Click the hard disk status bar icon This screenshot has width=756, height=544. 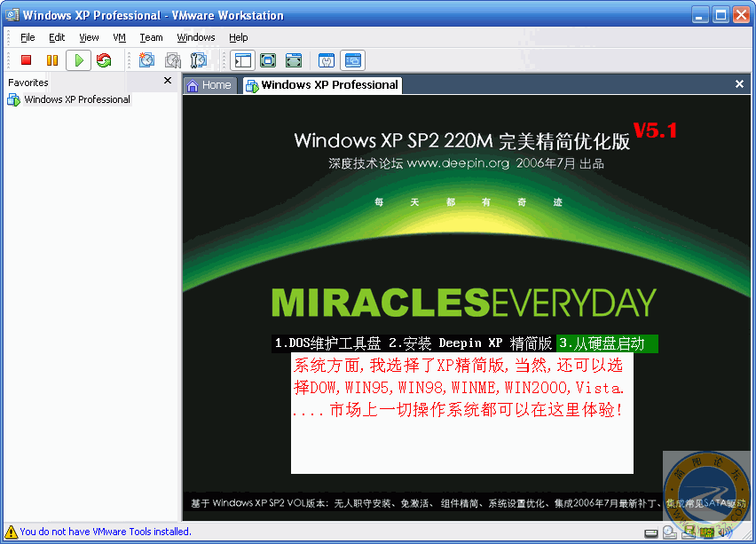click(651, 533)
